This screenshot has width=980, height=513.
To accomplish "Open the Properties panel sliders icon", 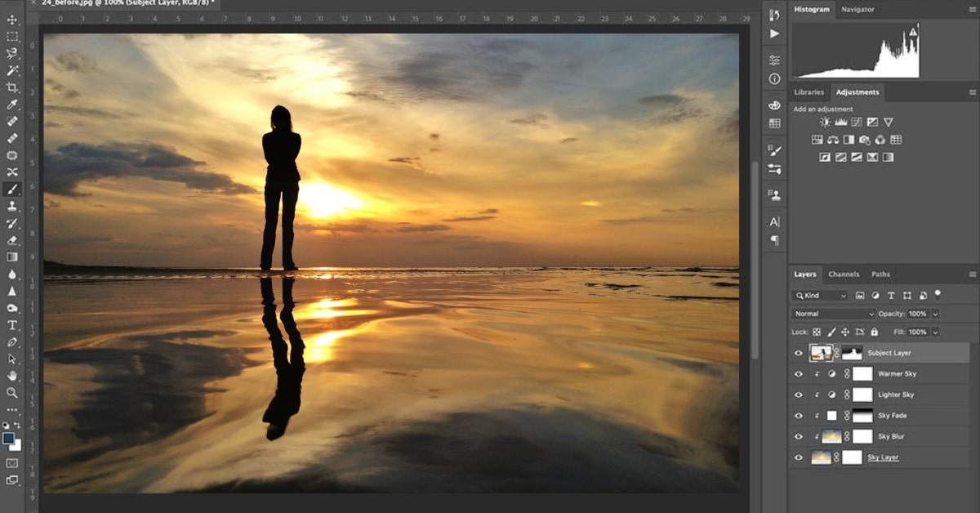I will [774, 60].
